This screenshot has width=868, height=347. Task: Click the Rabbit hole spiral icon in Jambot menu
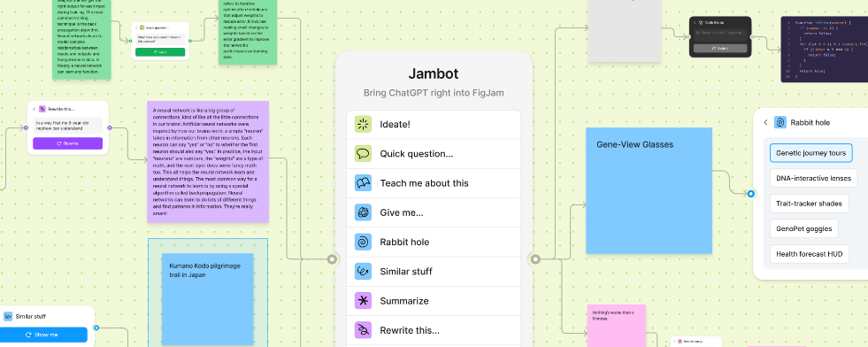[363, 242]
